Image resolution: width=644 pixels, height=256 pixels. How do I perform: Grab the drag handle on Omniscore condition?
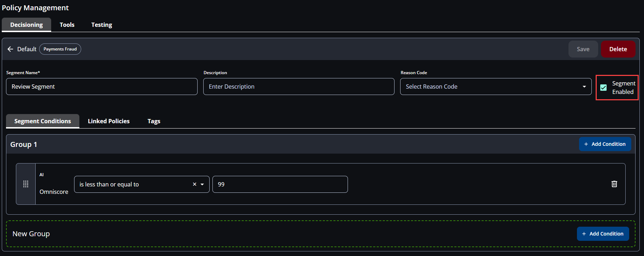pyautogui.click(x=26, y=184)
